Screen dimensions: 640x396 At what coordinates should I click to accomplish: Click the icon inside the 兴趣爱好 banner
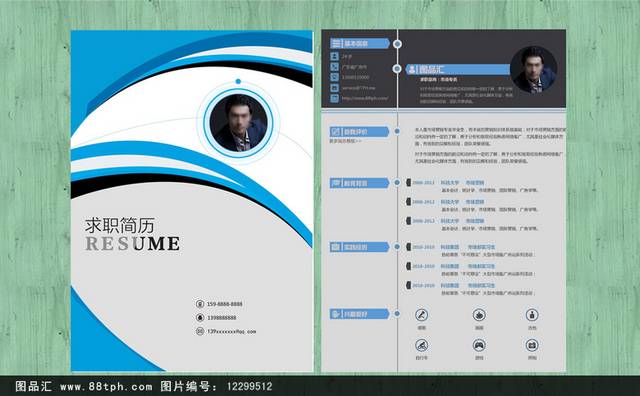[336, 314]
